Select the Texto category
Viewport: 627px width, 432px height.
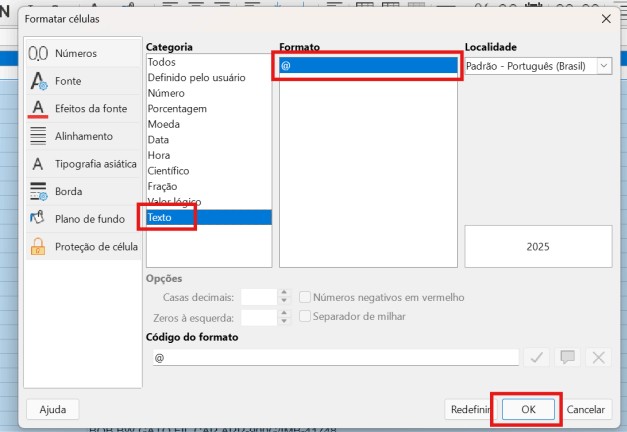[x=209, y=217]
